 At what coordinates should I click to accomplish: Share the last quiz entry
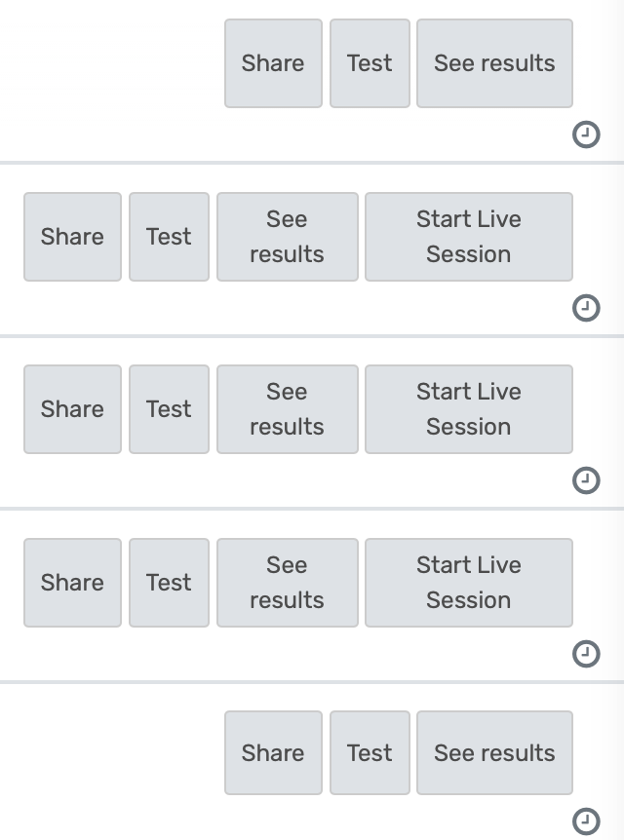coord(273,752)
